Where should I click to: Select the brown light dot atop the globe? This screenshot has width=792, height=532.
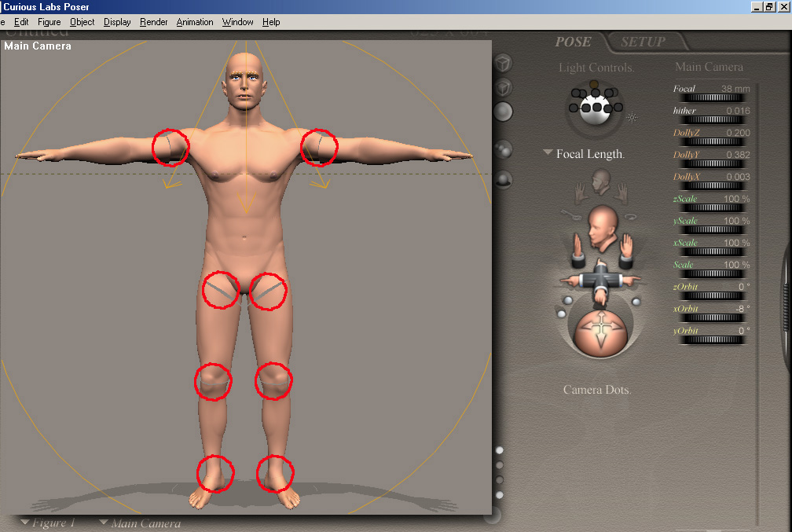click(594, 84)
